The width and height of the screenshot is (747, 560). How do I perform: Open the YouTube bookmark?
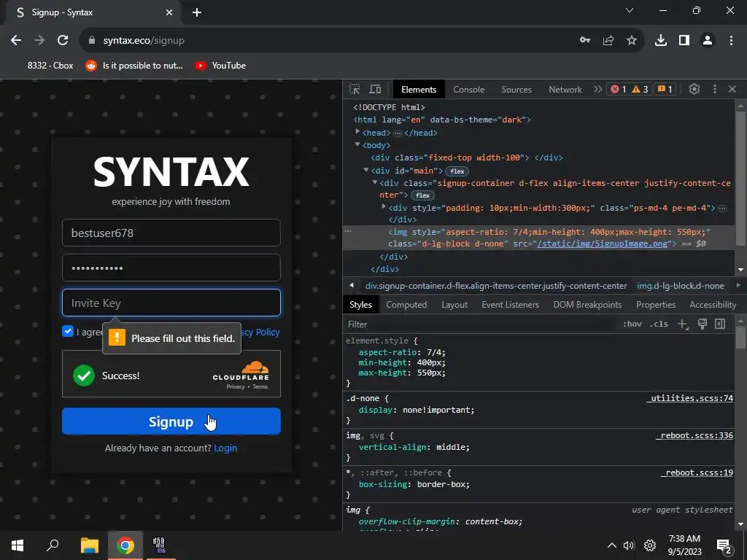(x=220, y=66)
